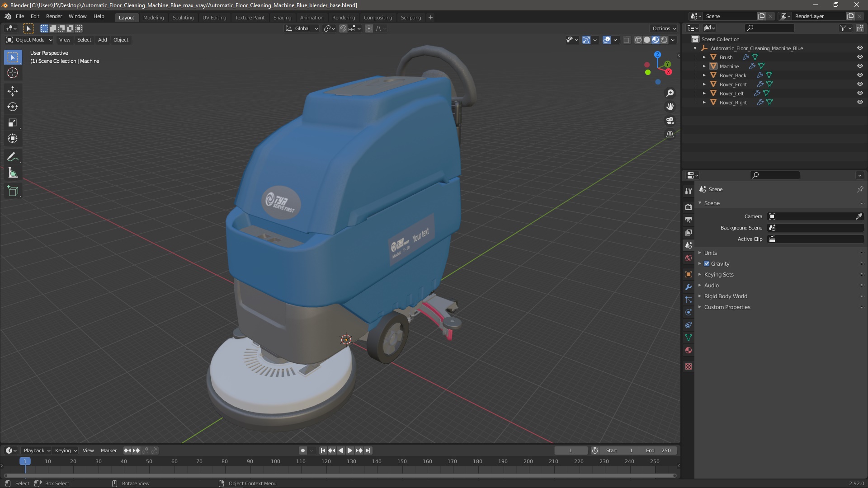The width and height of the screenshot is (868, 488).
Task: Click the current frame marker in timeline
Action: [x=25, y=461]
